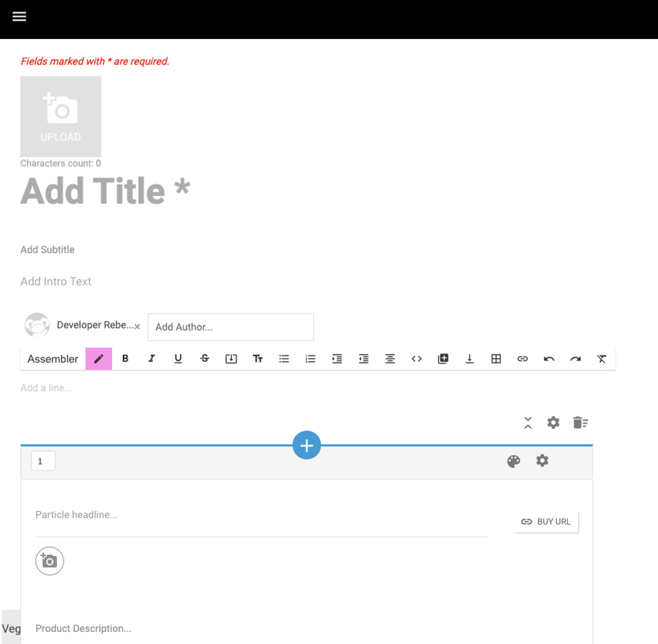Toggle italic formatting
Image resolution: width=658 pixels, height=644 pixels.
(152, 359)
